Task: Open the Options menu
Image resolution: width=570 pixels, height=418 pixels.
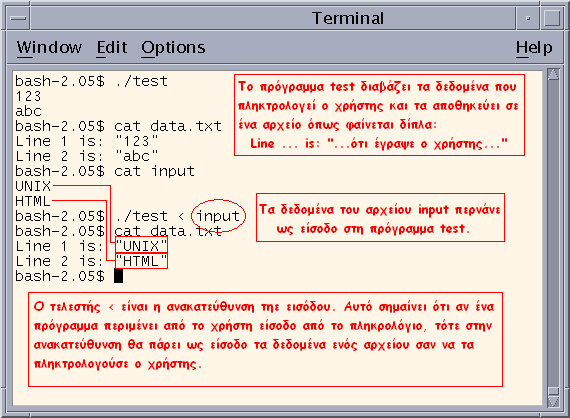Action: click(x=173, y=48)
